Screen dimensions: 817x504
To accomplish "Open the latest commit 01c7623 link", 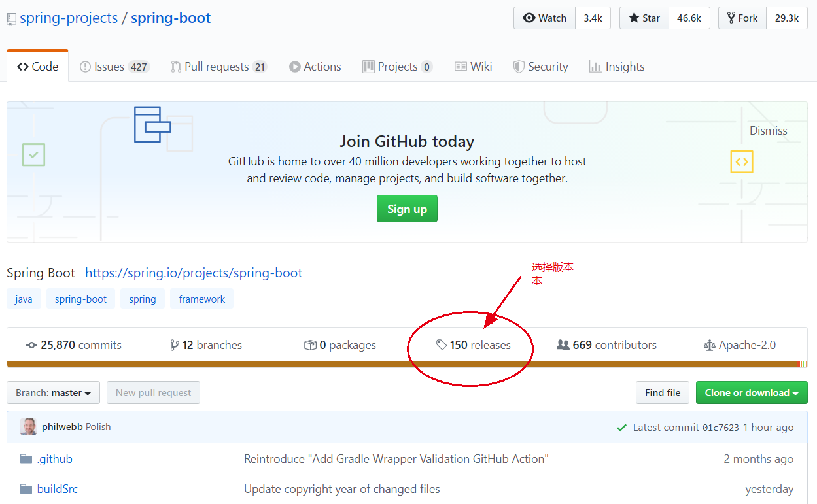I will 721,428.
